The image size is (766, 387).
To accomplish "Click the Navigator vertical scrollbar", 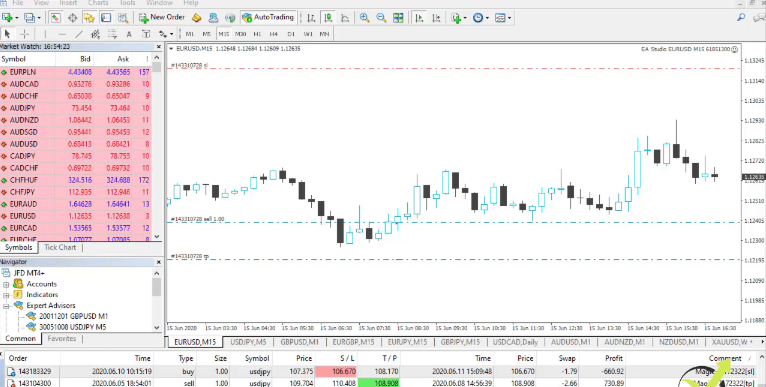I will pos(157,300).
